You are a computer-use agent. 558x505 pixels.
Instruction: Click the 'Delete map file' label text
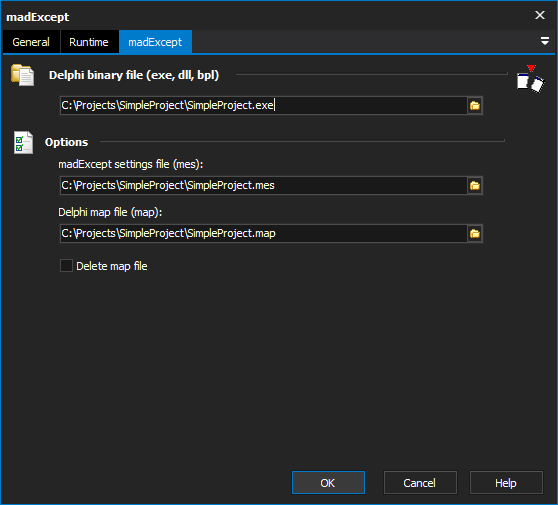[112, 266]
